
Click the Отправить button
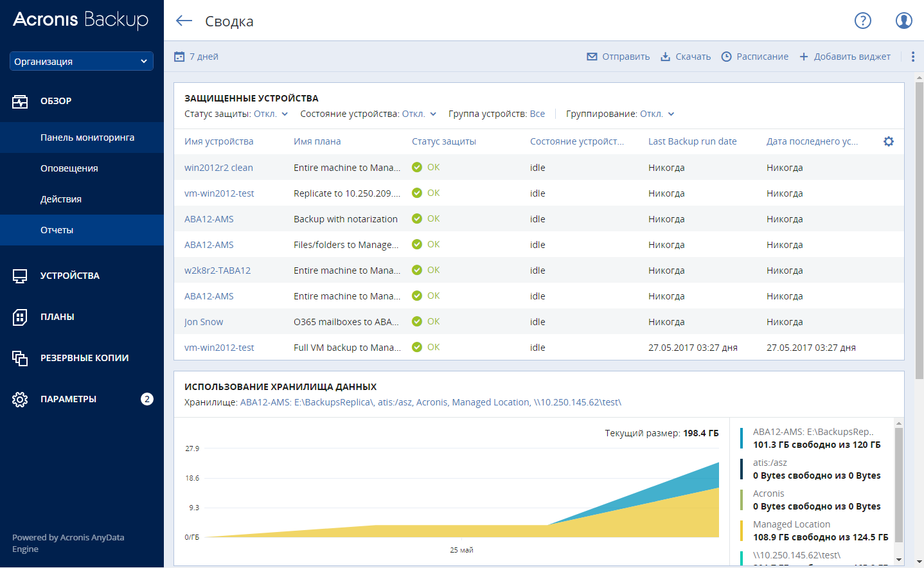coord(618,57)
